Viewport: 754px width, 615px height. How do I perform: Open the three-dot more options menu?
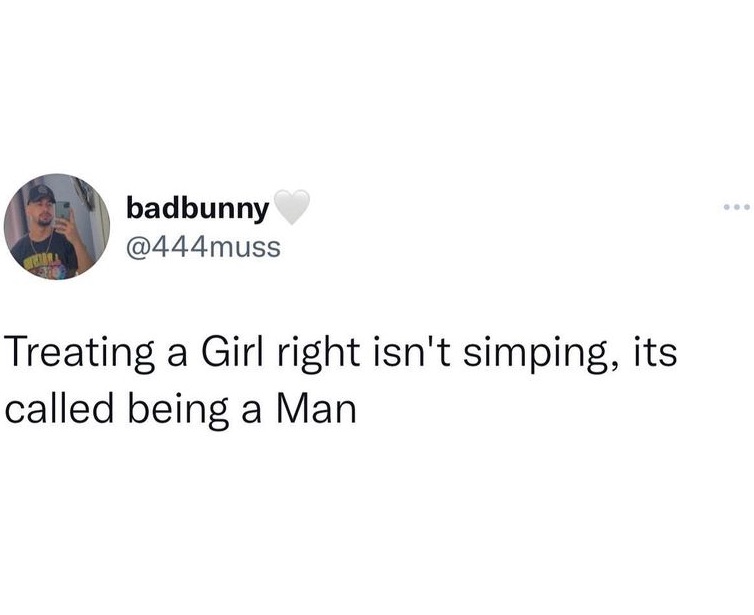pos(737,207)
